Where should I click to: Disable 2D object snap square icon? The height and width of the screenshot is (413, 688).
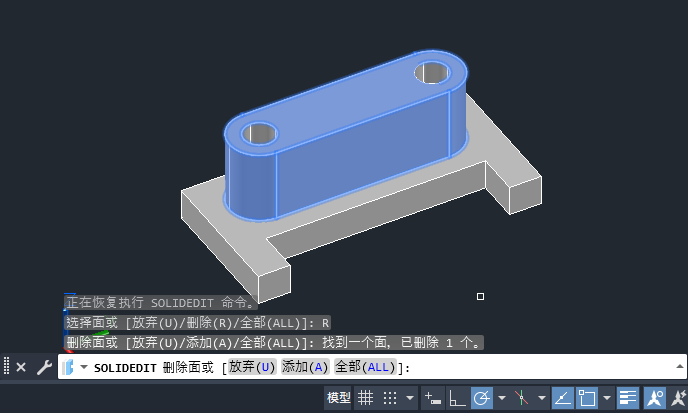(587, 398)
